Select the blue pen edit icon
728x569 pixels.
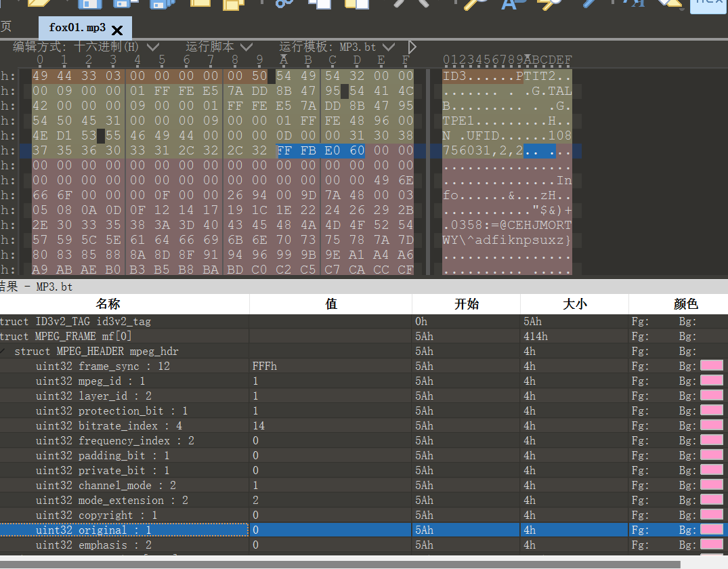pyautogui.click(x=588, y=6)
